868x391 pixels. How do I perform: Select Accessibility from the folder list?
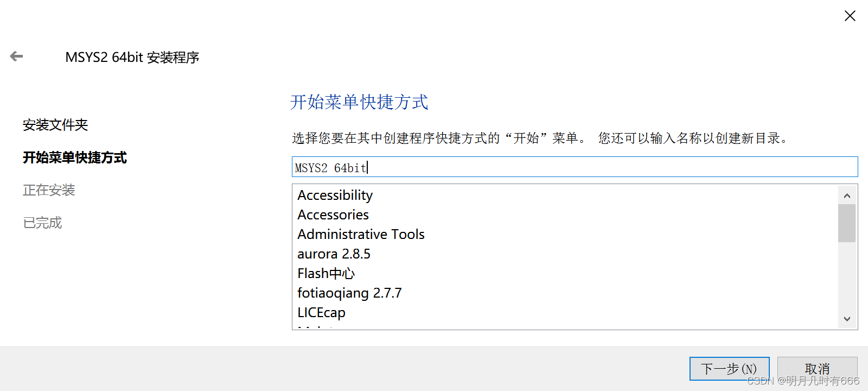click(x=335, y=195)
